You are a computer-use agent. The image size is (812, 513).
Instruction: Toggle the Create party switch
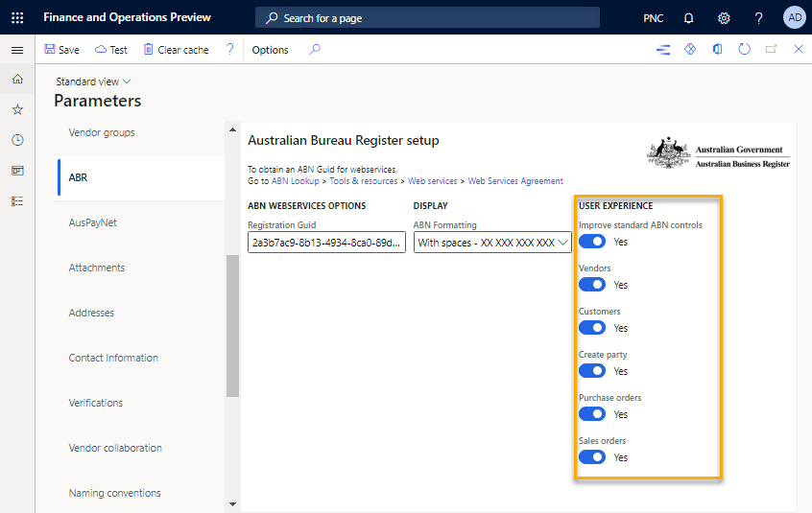pyautogui.click(x=592, y=371)
